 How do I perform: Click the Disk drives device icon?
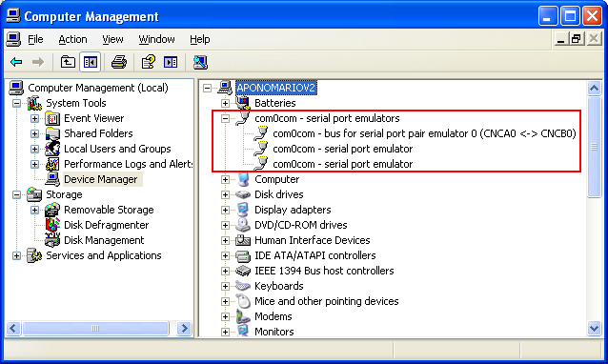click(x=243, y=194)
